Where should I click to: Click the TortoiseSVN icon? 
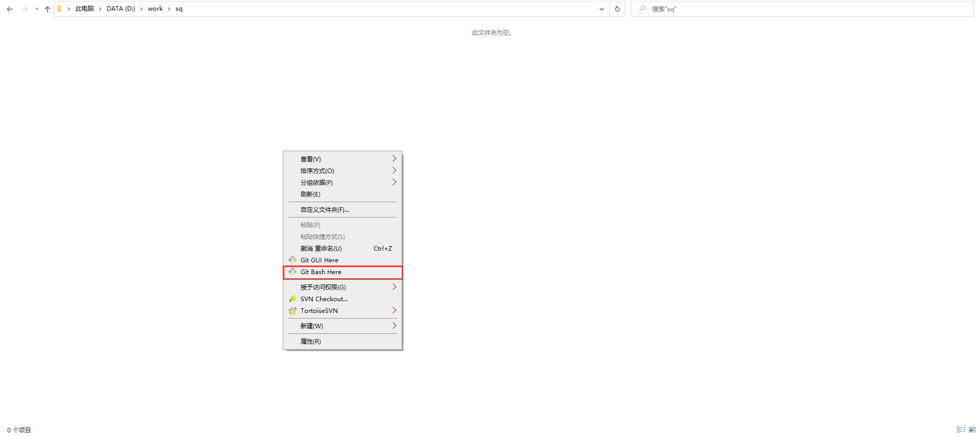click(x=292, y=310)
